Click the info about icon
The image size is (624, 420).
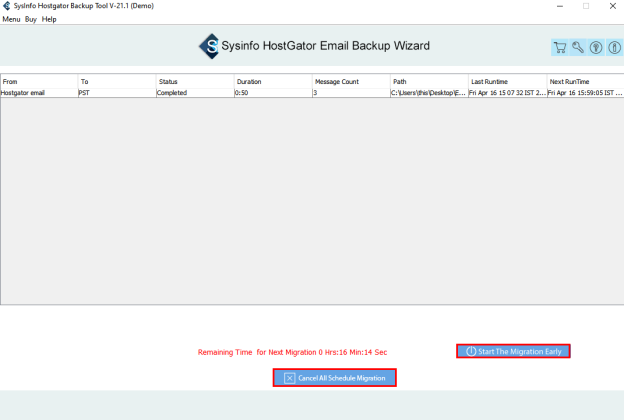614,48
